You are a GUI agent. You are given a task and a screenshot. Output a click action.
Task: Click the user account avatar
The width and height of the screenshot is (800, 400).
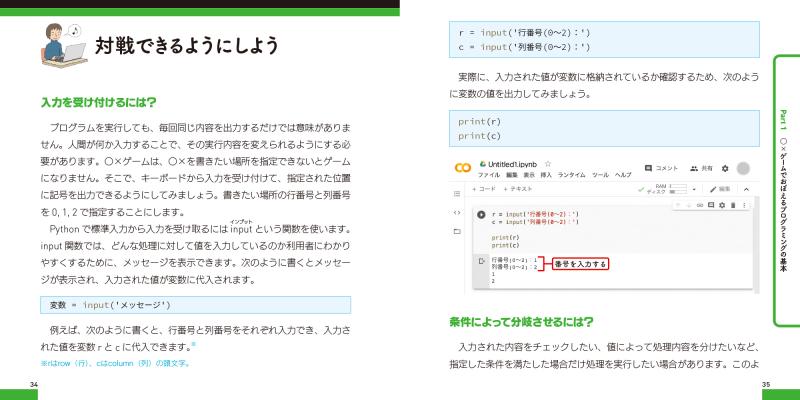pos(743,168)
